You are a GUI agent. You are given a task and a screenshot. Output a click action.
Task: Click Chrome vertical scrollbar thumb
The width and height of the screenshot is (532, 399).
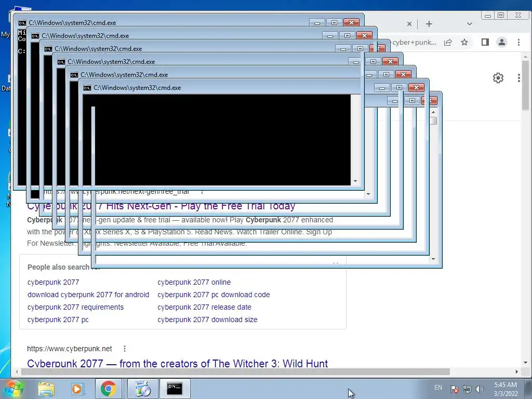(526, 86)
